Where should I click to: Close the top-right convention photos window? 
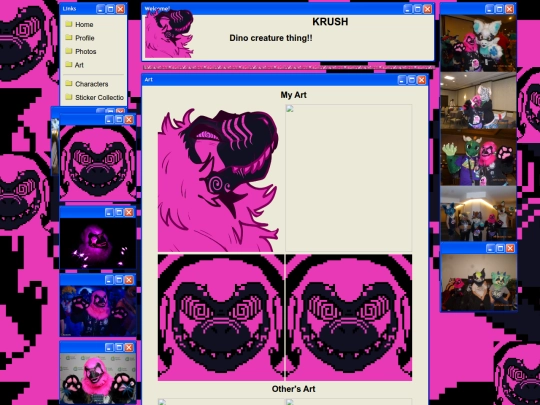point(509,9)
